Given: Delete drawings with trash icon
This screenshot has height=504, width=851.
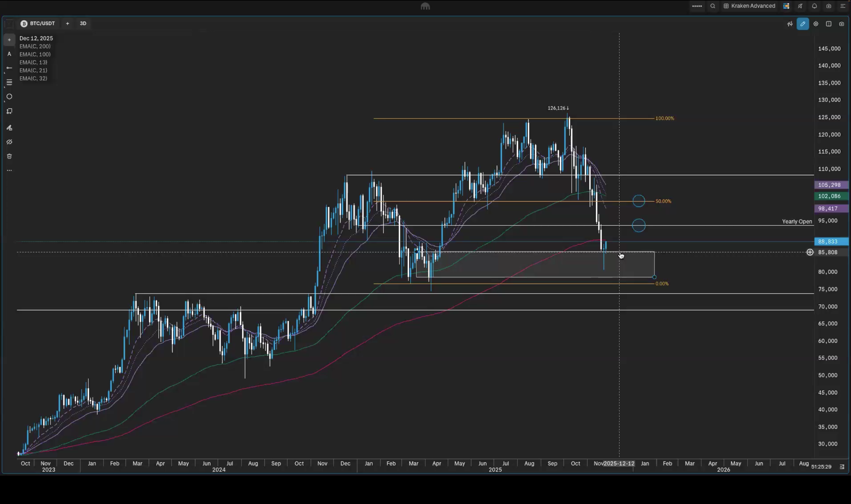Looking at the screenshot, I should pyautogui.click(x=9, y=156).
